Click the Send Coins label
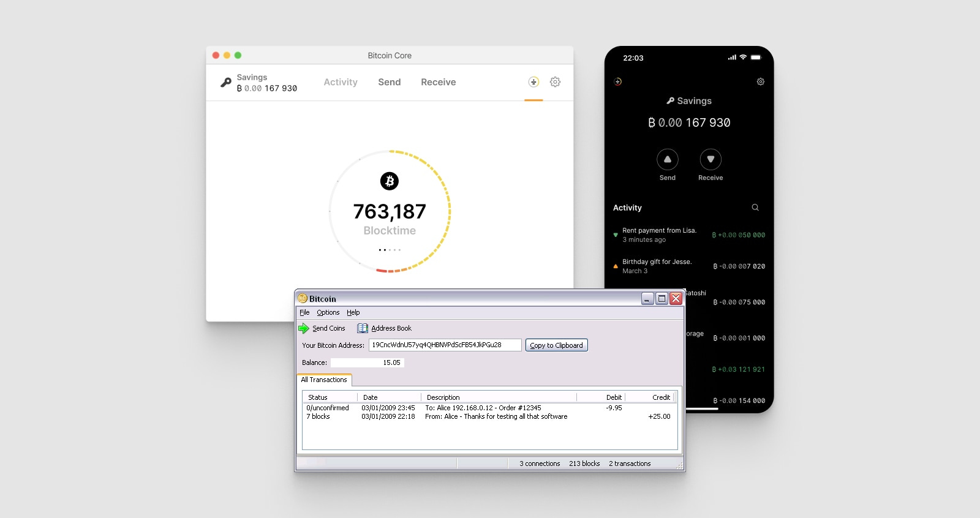The height and width of the screenshot is (518, 980). pyautogui.click(x=329, y=328)
